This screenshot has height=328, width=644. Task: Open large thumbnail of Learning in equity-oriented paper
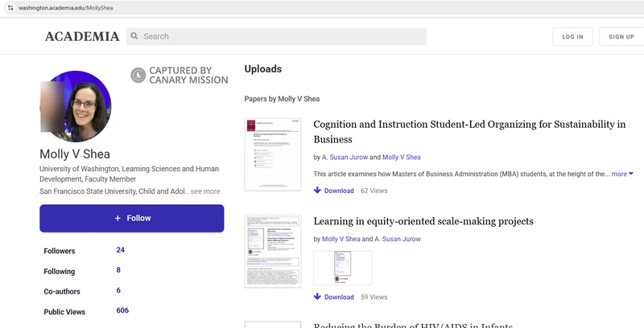(x=273, y=252)
